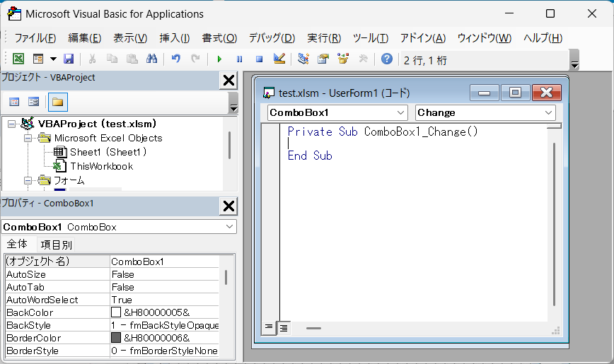Select the AutoWordSelect property row
The width and height of the screenshot is (614, 364).
pyautogui.click(x=112, y=300)
